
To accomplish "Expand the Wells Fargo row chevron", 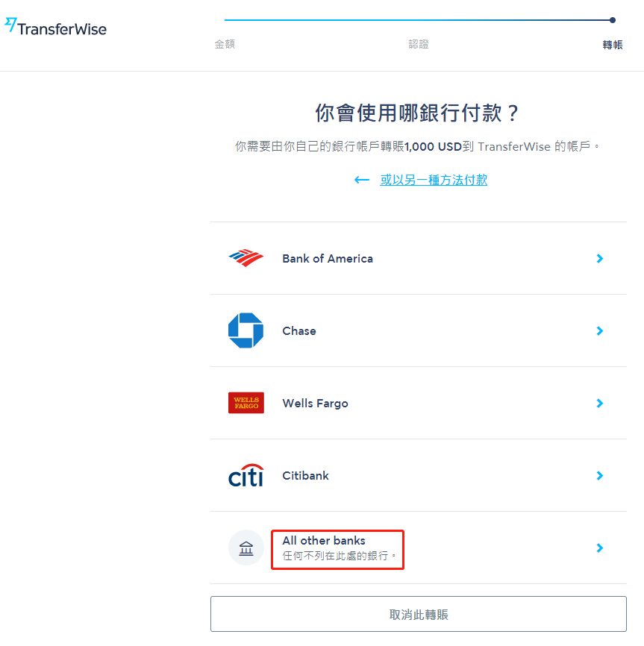I will click(x=600, y=404).
